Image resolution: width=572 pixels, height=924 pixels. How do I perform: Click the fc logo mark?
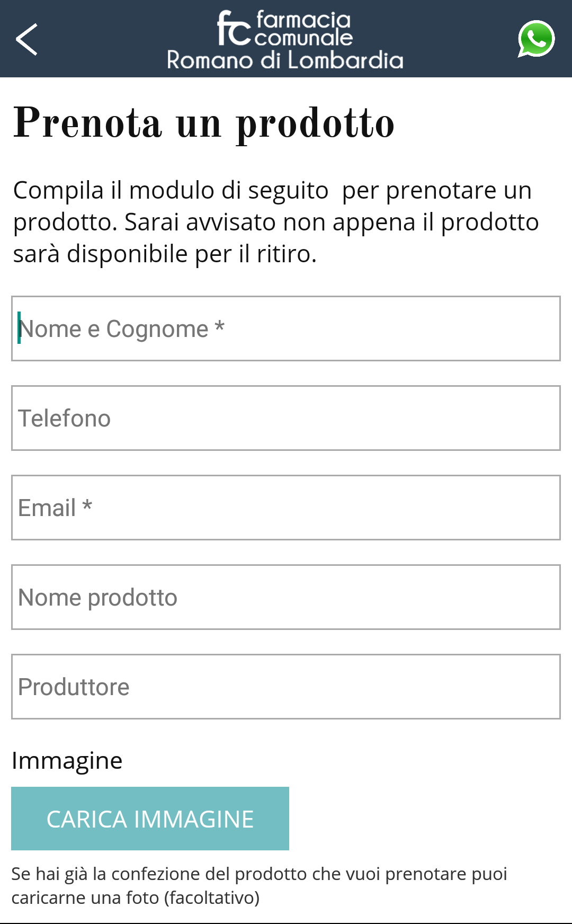233,29
